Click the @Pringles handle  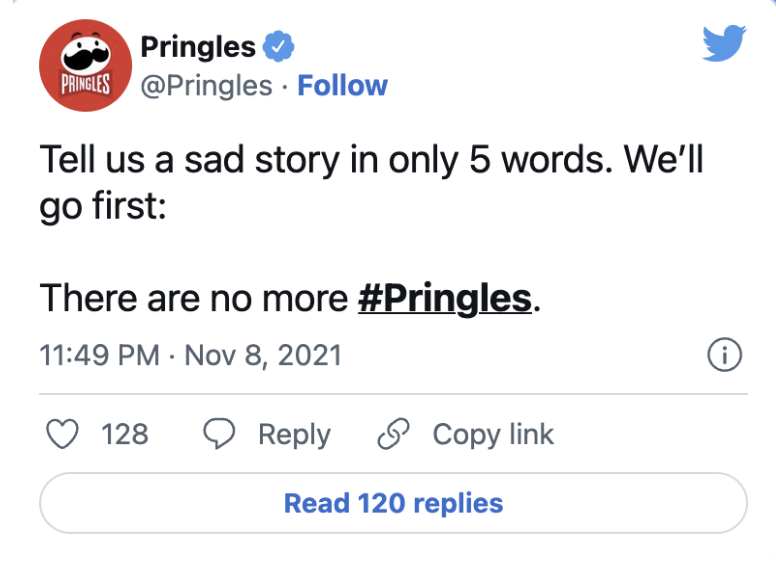coord(206,86)
